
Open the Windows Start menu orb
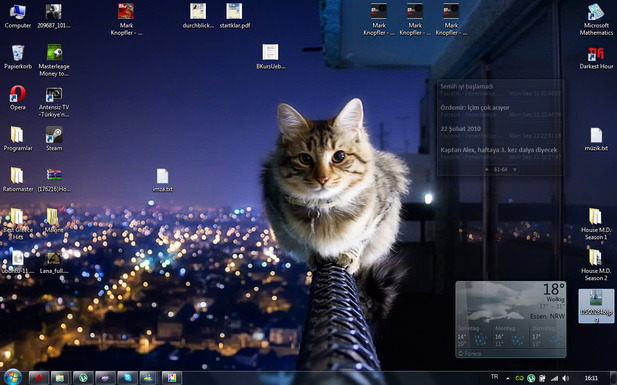[x=13, y=378]
